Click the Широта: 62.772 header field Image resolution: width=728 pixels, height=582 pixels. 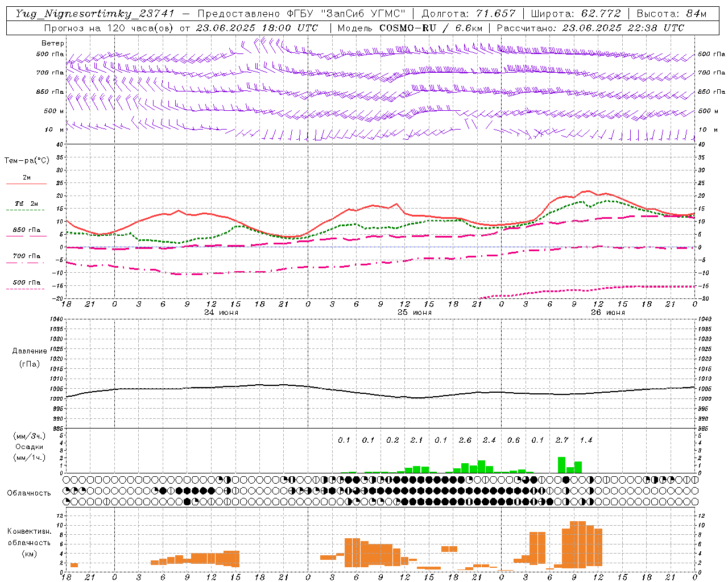576,14
